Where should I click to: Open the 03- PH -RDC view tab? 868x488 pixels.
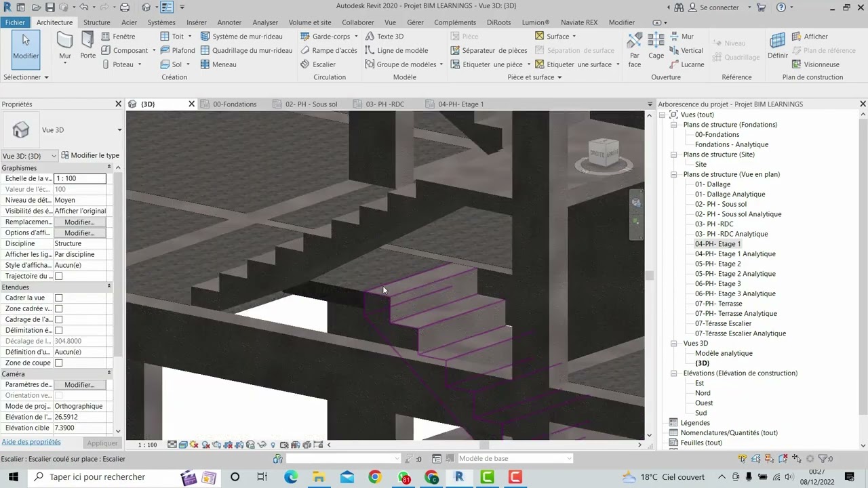(386, 104)
